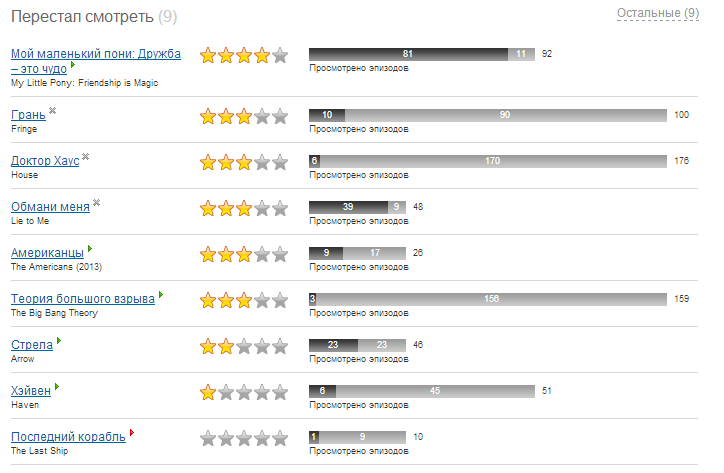The image size is (724, 473).
Task: Open Теория большого взрыва show page
Action: (82, 299)
